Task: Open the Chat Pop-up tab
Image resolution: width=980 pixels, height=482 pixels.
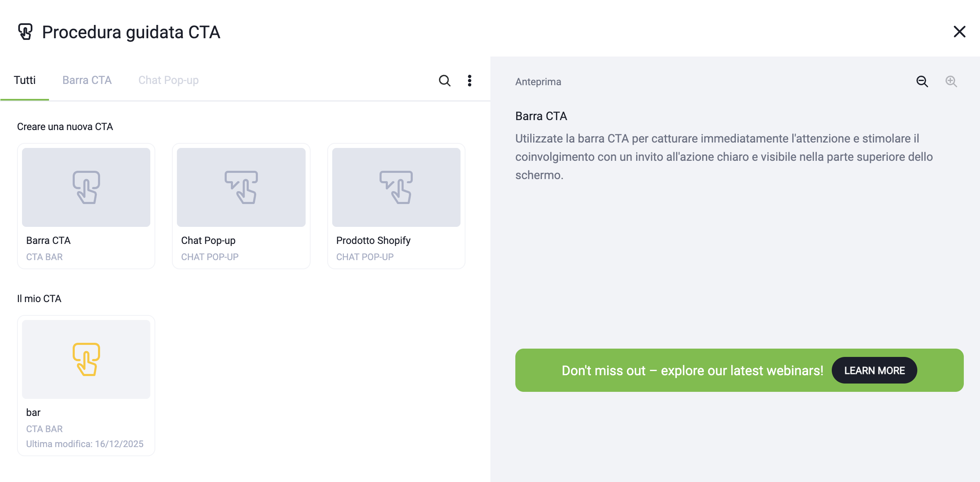Action: point(168,80)
